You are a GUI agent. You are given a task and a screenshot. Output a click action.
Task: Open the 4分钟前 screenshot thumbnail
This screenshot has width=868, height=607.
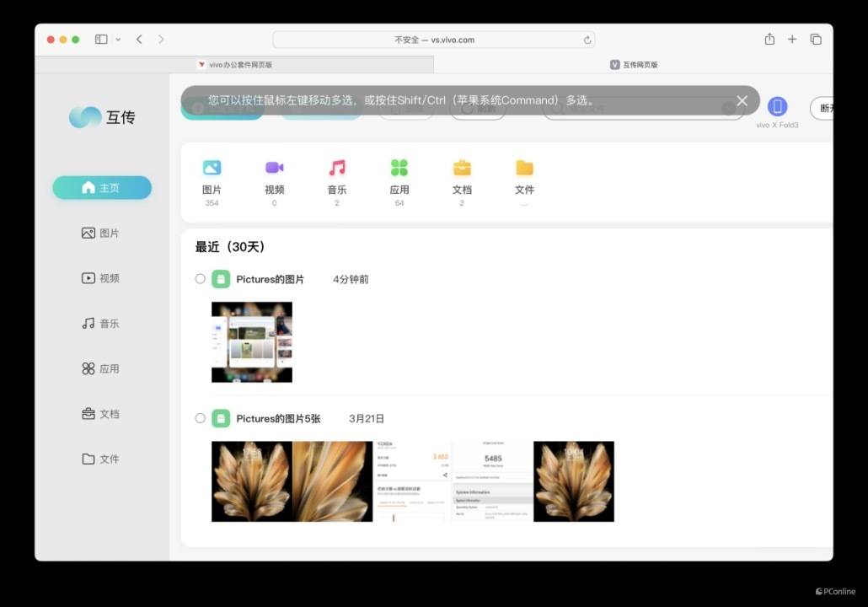(251, 342)
